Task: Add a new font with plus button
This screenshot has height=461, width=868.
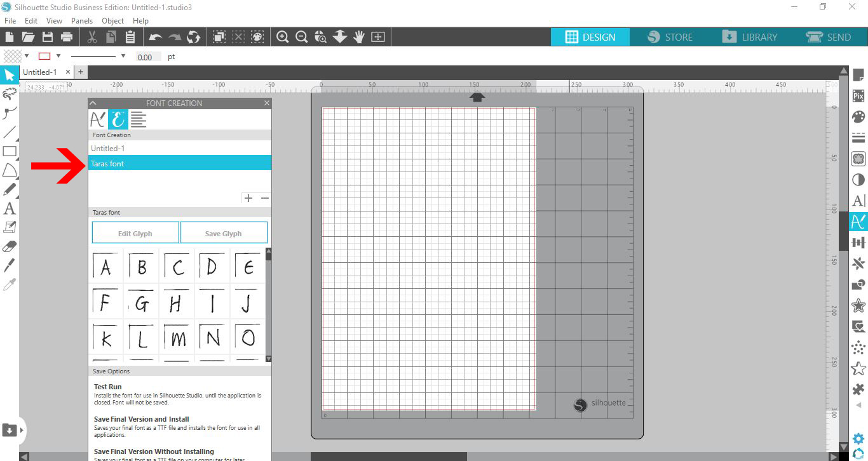Action: coord(248,198)
